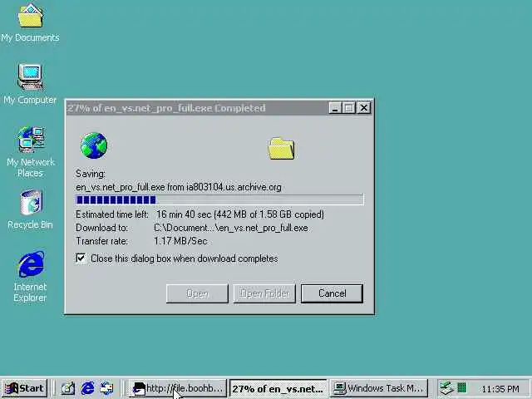Click the '16 min 40 sec' estimated time text

[x=184, y=214]
